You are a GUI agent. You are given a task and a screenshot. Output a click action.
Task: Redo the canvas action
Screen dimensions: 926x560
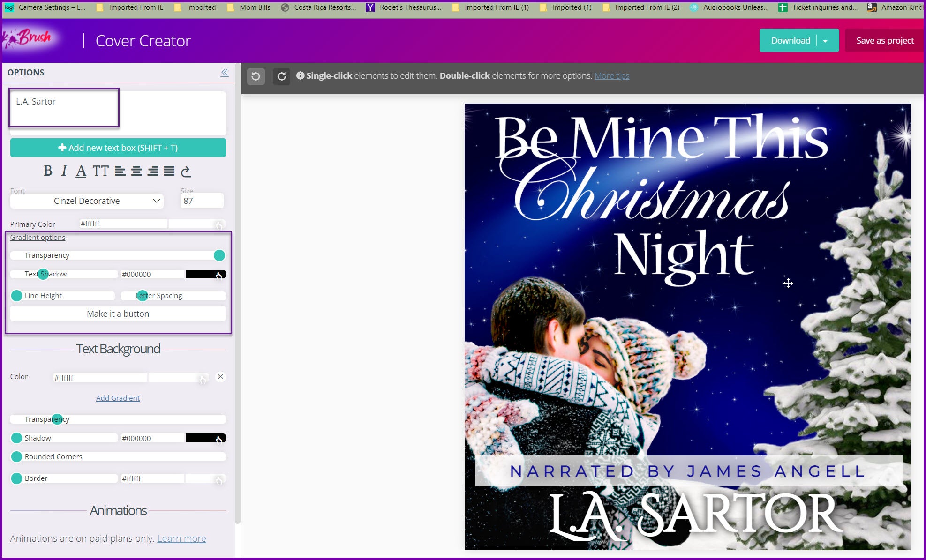(x=281, y=76)
